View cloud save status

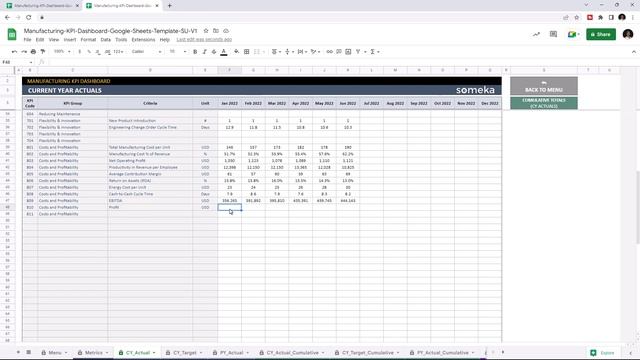pos(226,31)
